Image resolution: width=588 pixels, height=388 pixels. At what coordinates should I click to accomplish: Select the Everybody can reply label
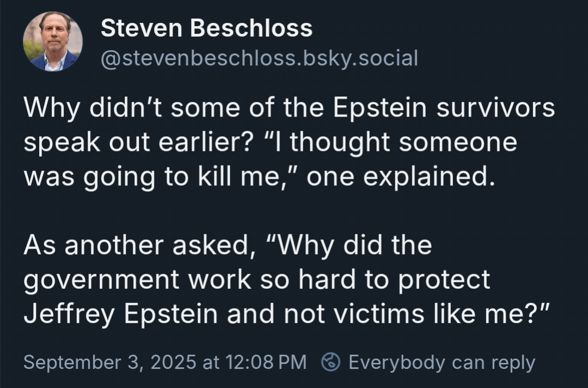442,362
